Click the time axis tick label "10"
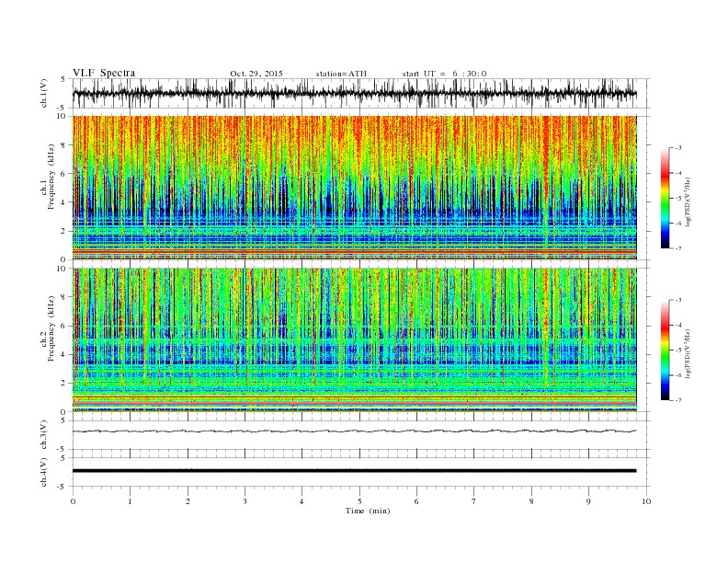Screen dimensions: 728x563 (x=646, y=501)
